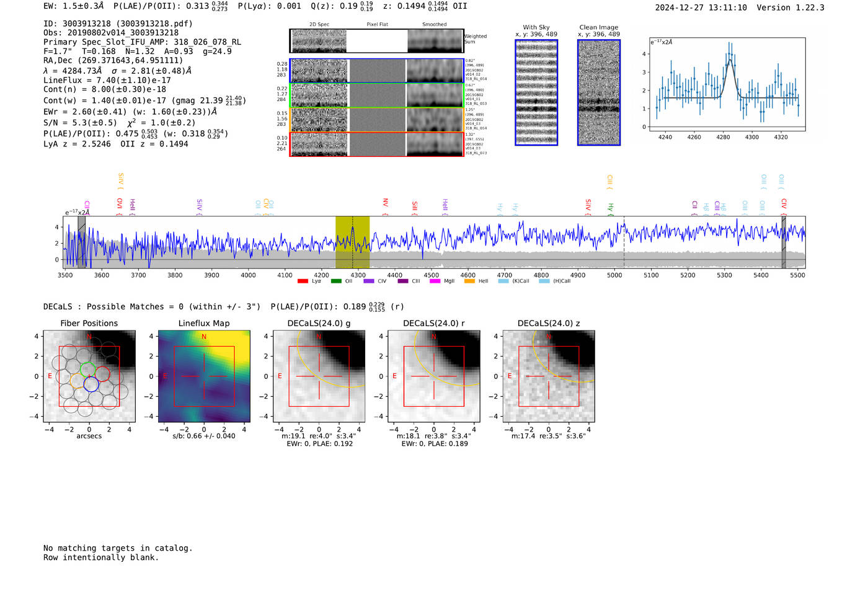This screenshot has width=868, height=591.
Task: Open the DECaLS(24.0) z image
Action: 549,376
